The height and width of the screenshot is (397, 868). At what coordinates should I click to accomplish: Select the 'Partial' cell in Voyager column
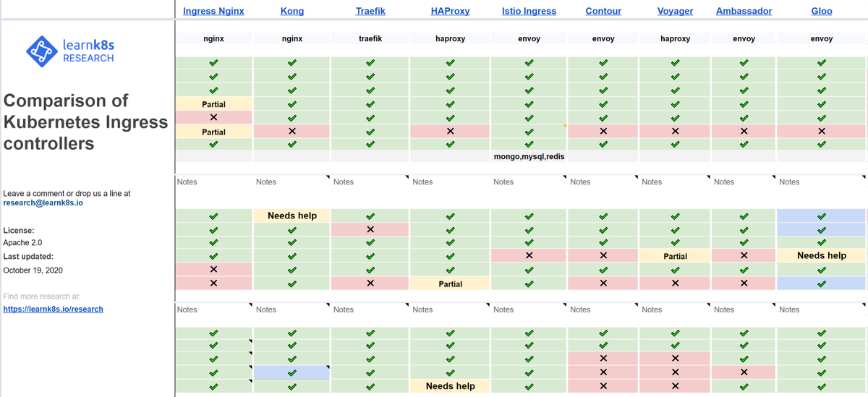675,255
